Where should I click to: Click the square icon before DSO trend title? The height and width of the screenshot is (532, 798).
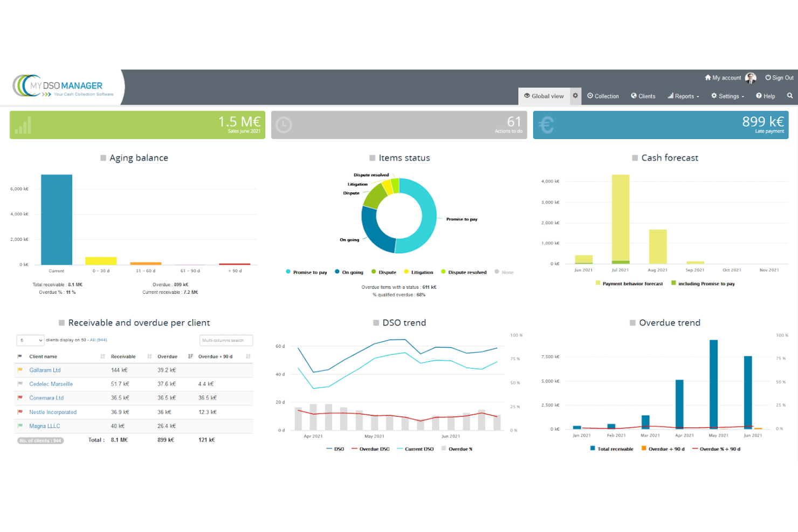pyautogui.click(x=376, y=323)
